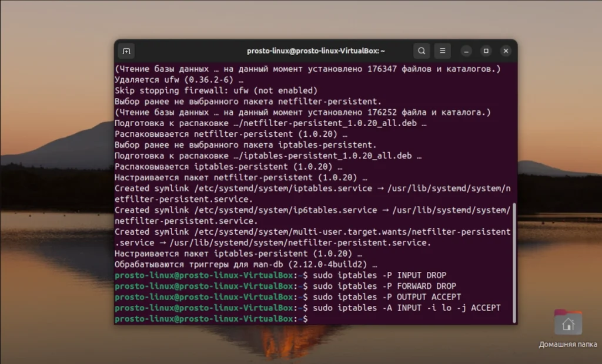Click the terminal window title text
Viewport: 602px width, 364px height.
(316, 50)
